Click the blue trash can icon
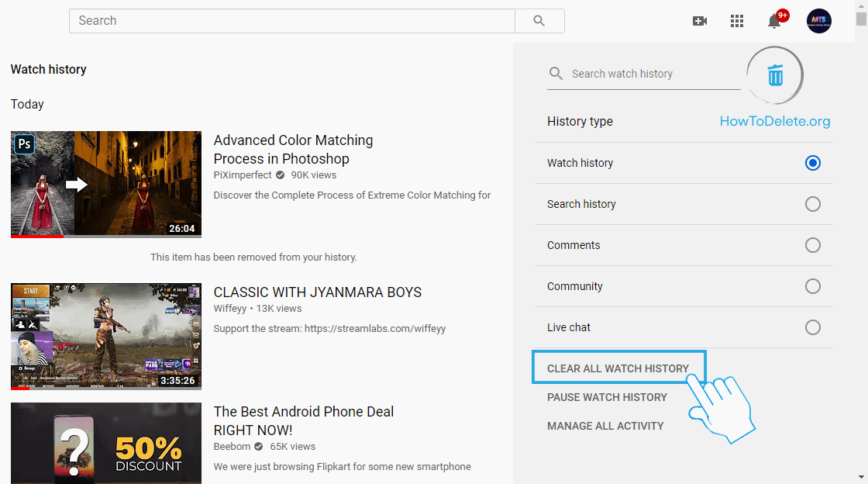The width and height of the screenshot is (868, 484). pyautogui.click(x=775, y=75)
